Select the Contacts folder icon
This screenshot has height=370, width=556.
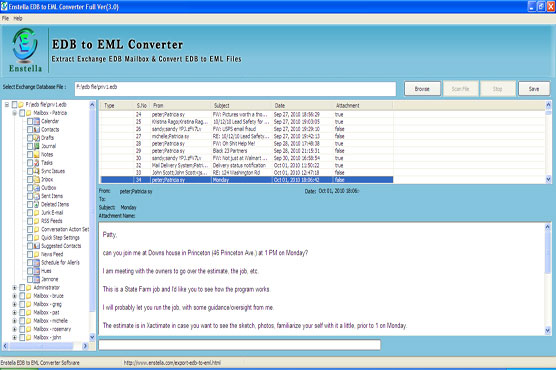point(37,129)
